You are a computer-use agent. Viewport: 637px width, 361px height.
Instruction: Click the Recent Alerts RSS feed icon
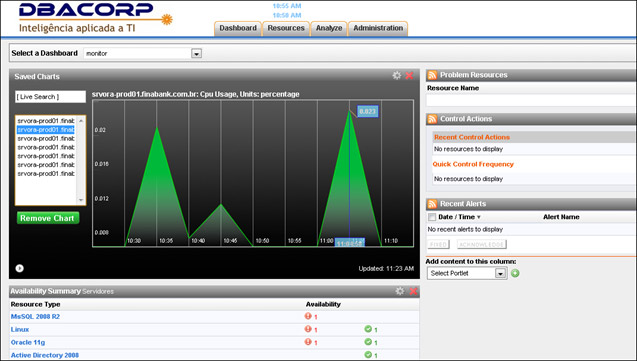[432, 204]
